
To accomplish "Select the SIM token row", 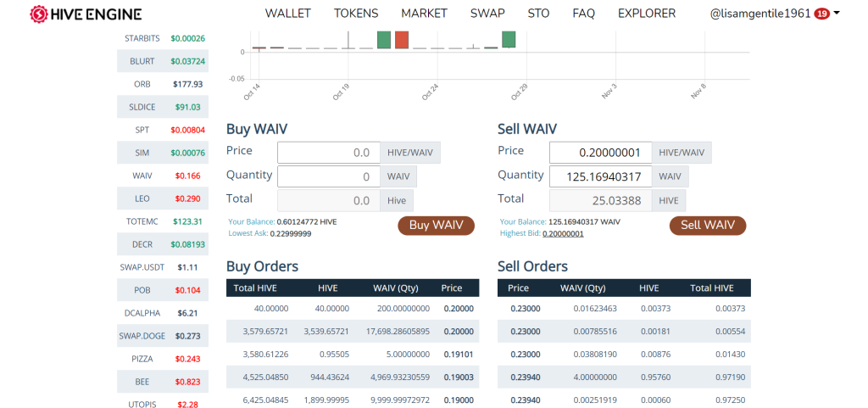I will (163, 153).
